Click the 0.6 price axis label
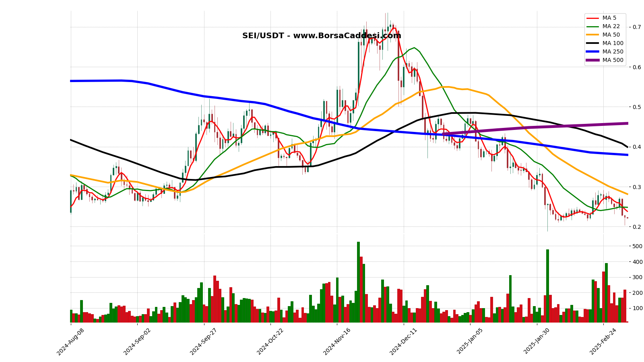This screenshot has width=644, height=362. 637,67
